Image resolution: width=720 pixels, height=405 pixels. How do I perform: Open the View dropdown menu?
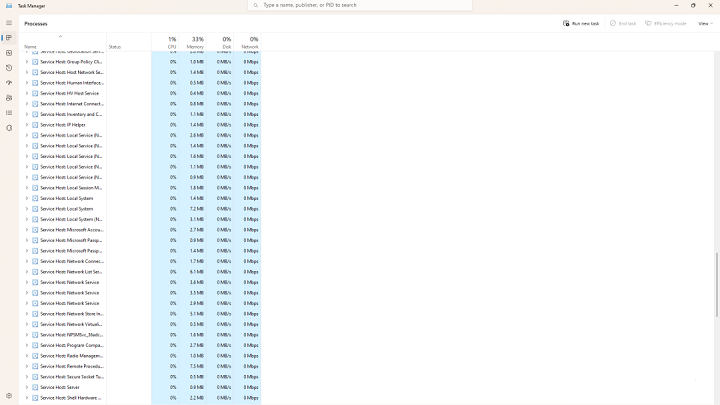click(x=704, y=23)
